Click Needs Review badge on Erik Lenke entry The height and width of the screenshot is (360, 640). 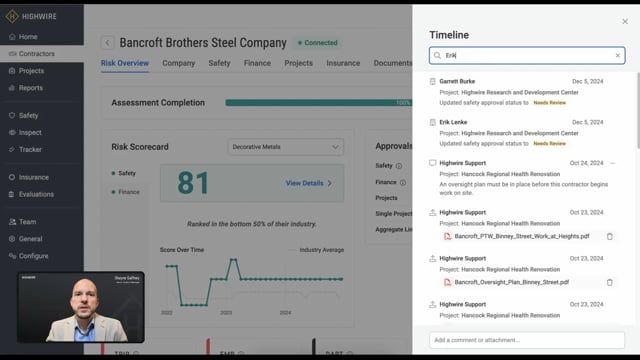point(549,144)
